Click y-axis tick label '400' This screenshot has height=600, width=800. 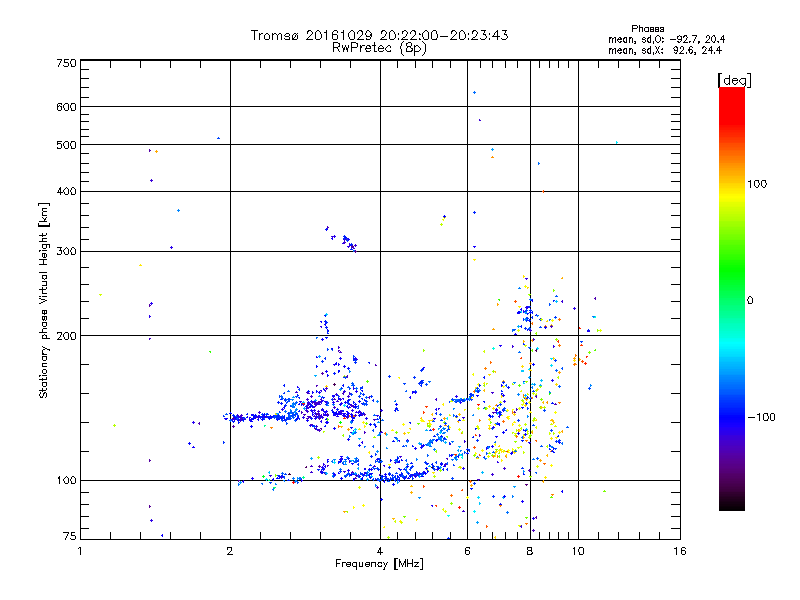tap(66, 191)
